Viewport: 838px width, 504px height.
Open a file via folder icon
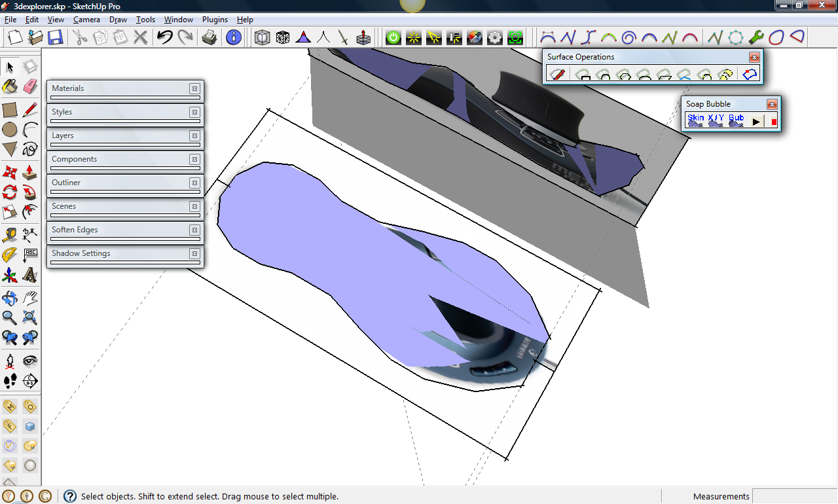point(35,37)
